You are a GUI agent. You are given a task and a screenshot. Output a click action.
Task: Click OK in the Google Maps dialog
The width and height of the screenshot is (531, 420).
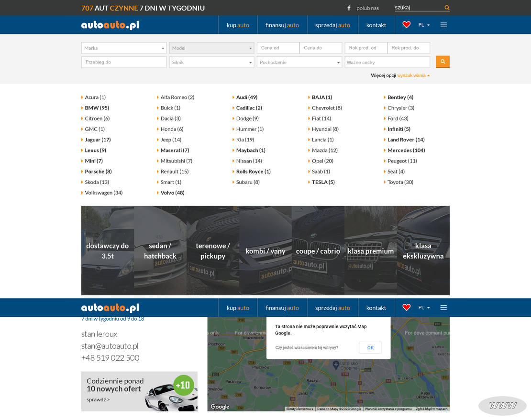pos(370,348)
